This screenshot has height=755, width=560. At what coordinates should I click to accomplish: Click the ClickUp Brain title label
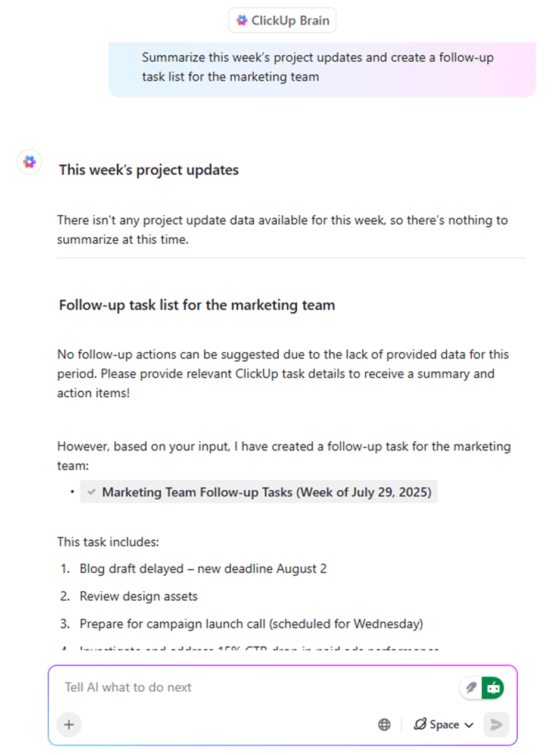pos(289,20)
